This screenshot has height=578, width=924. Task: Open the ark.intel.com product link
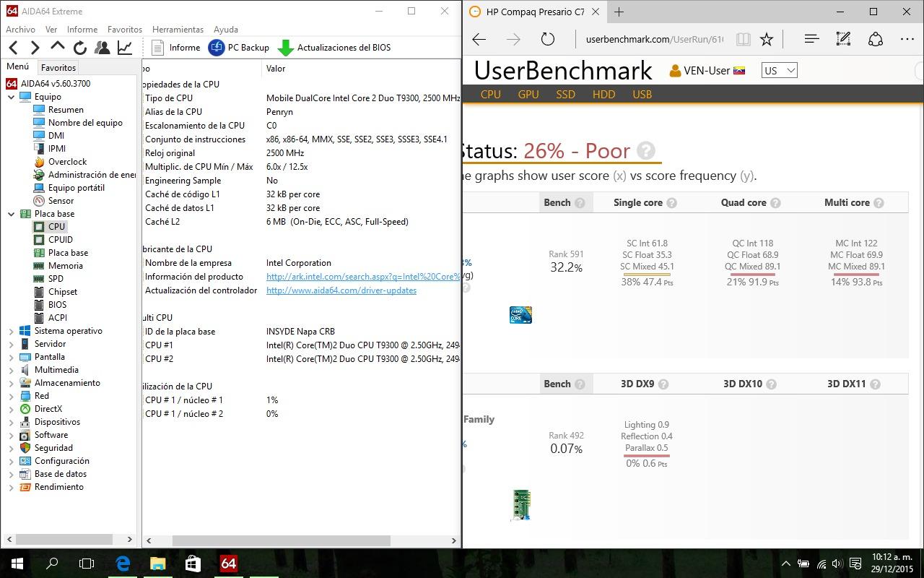point(362,277)
